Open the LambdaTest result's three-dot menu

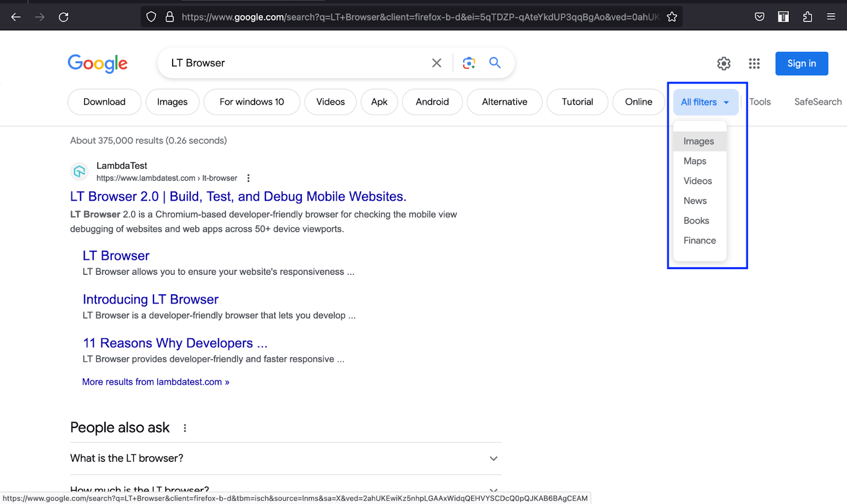248,178
